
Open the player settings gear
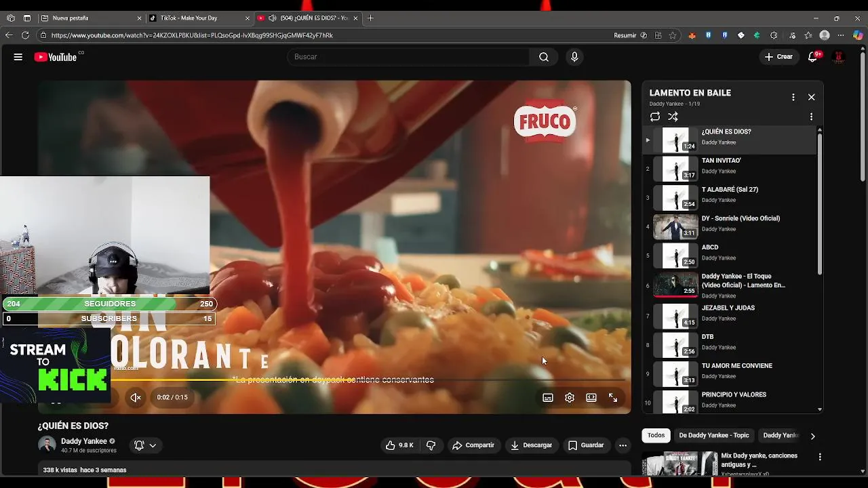570,398
